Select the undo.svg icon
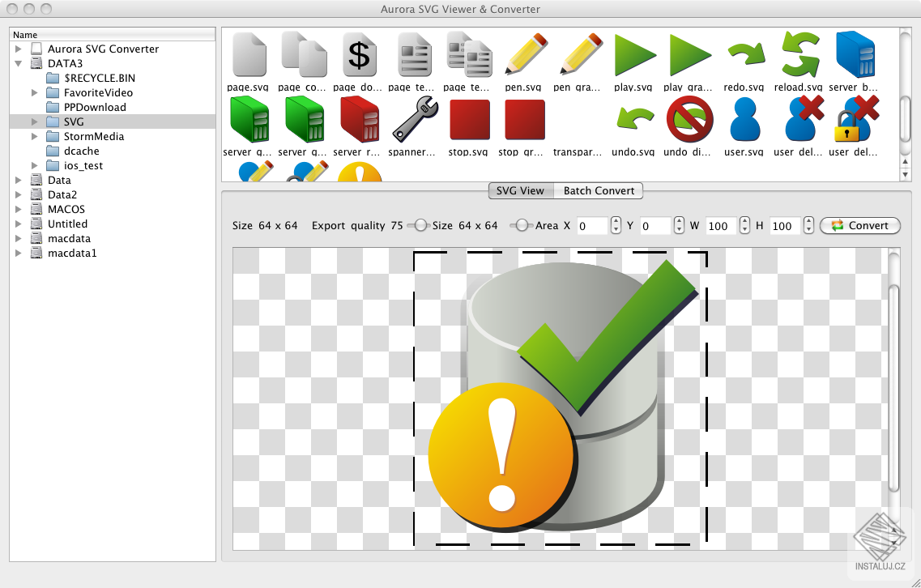Viewport: 921px width, 588px height. point(633,119)
